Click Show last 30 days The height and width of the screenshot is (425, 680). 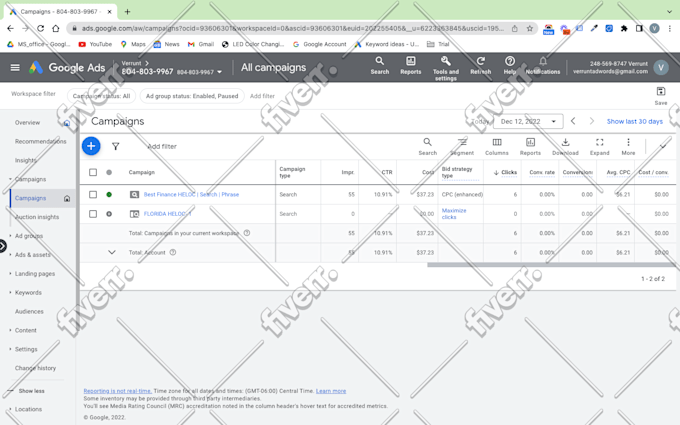pos(634,121)
